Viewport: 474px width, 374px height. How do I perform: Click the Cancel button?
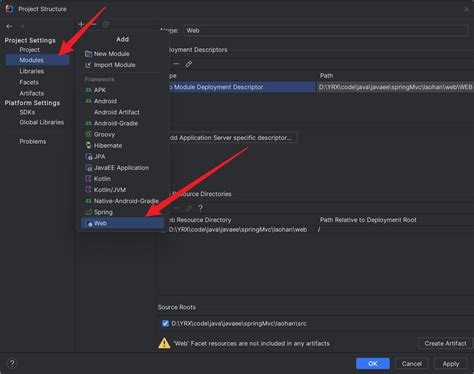[x=412, y=363]
